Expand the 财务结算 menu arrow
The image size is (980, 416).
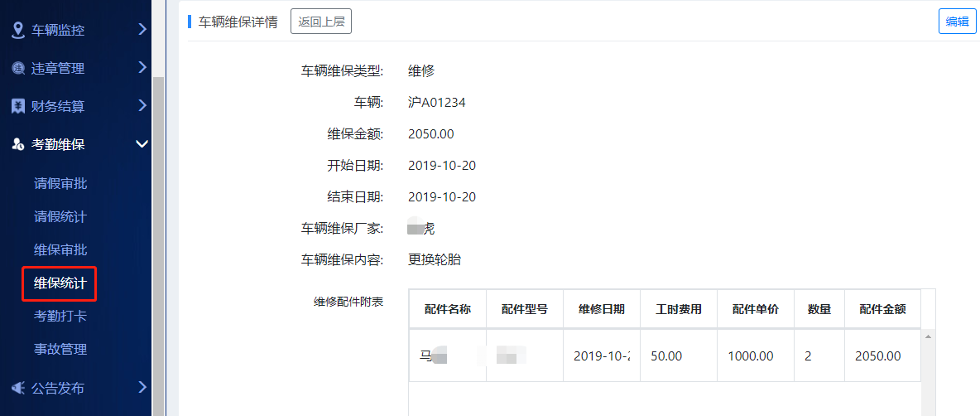(x=142, y=106)
